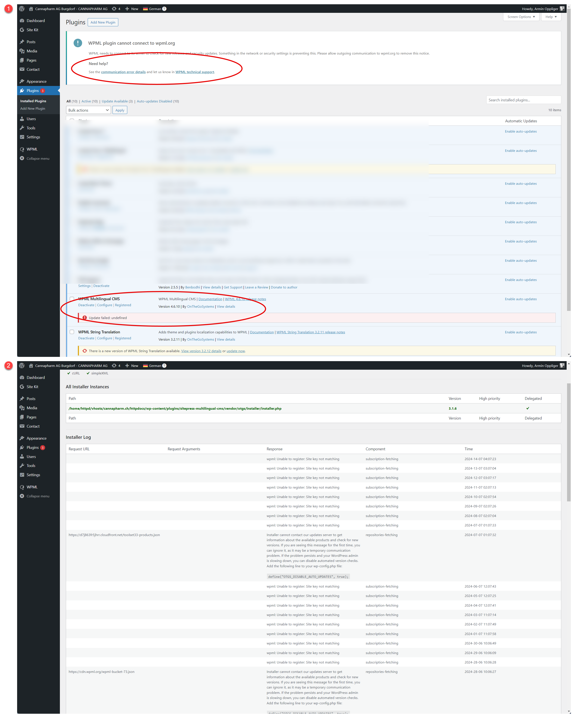Image resolution: width=588 pixels, height=718 pixels.
Task: Click the WordPress logo in the Installer Log page admin bar
Action: [x=22, y=365]
